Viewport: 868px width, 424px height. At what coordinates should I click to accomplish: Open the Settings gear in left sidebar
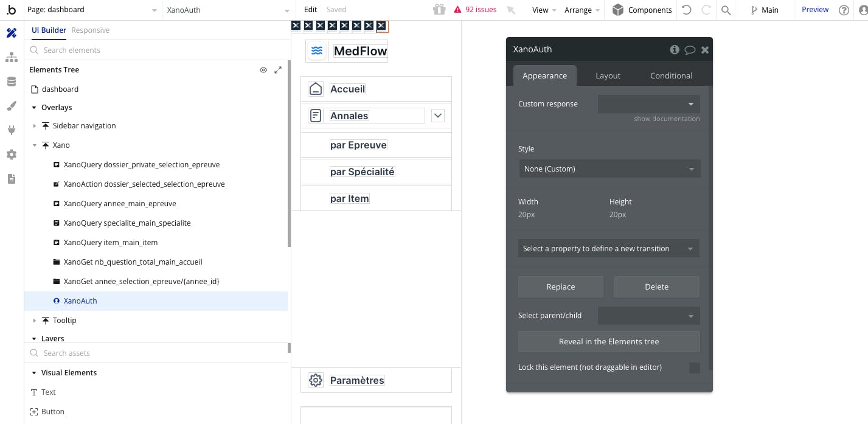tap(12, 155)
